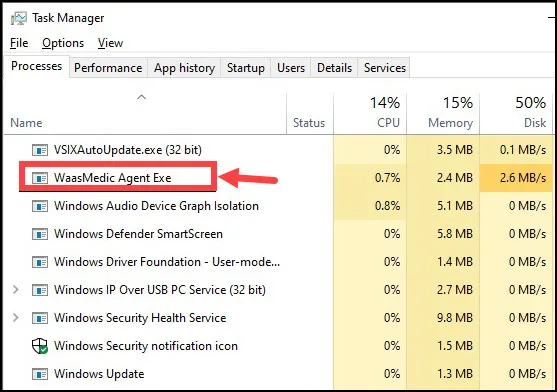Click the Windows Defender SmartScreen process icon
557x392 pixels.
click(40, 234)
